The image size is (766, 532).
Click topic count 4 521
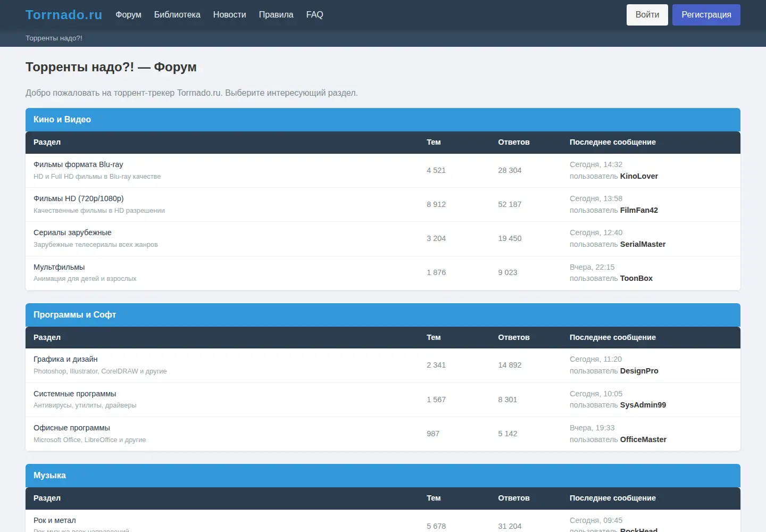pos(436,170)
